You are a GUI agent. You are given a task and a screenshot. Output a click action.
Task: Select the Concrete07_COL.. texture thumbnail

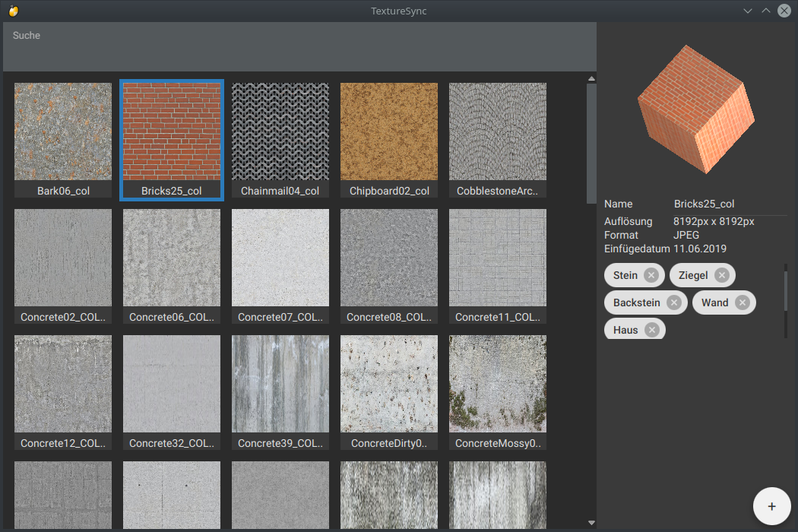pyautogui.click(x=280, y=266)
